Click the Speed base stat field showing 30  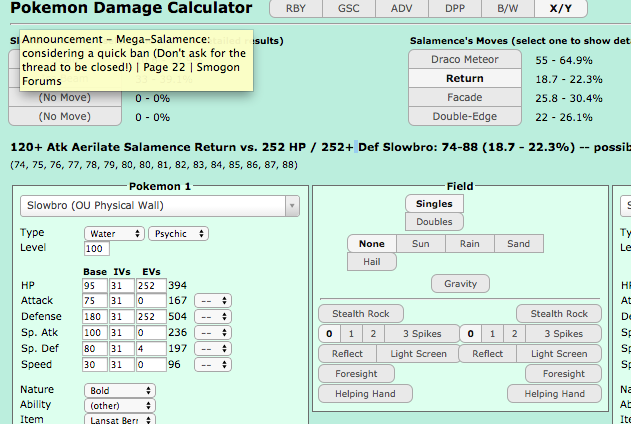(x=95, y=364)
